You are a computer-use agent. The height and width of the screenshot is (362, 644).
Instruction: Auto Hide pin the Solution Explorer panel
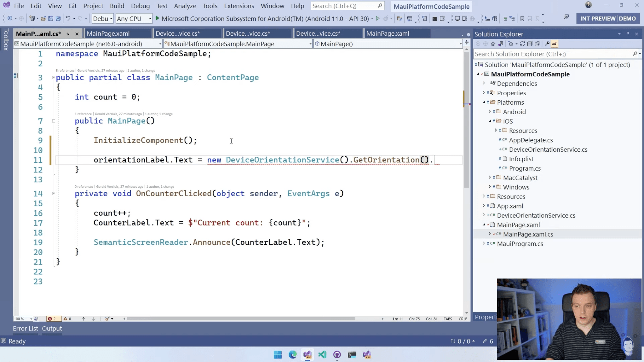pyautogui.click(x=628, y=34)
